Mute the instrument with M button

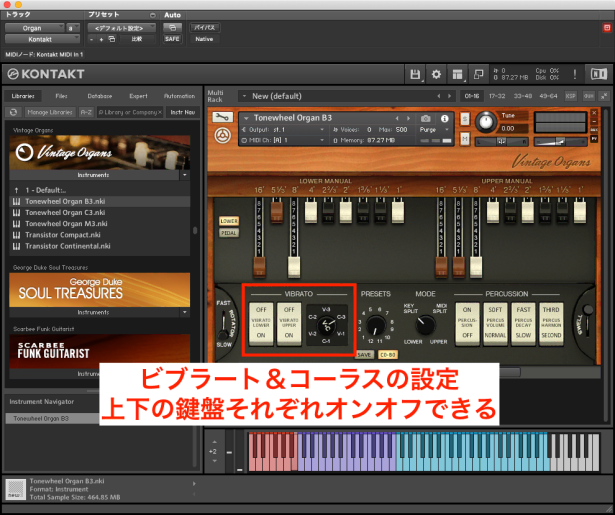pos(465,139)
